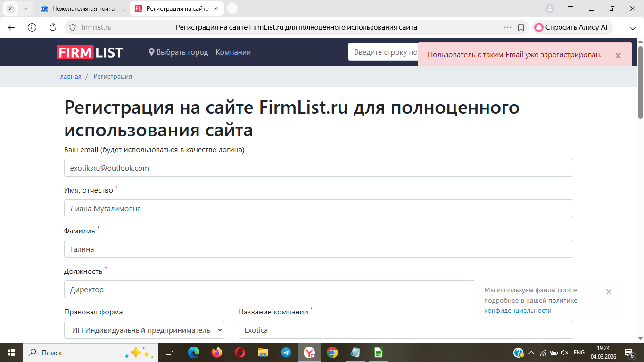Click the Название компании input field
Viewport: 644px width, 362px height.
(x=406, y=330)
